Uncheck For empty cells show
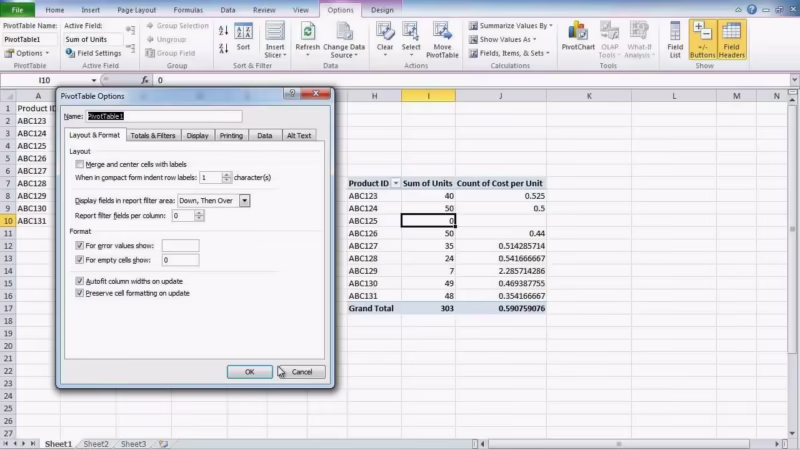 point(79,260)
